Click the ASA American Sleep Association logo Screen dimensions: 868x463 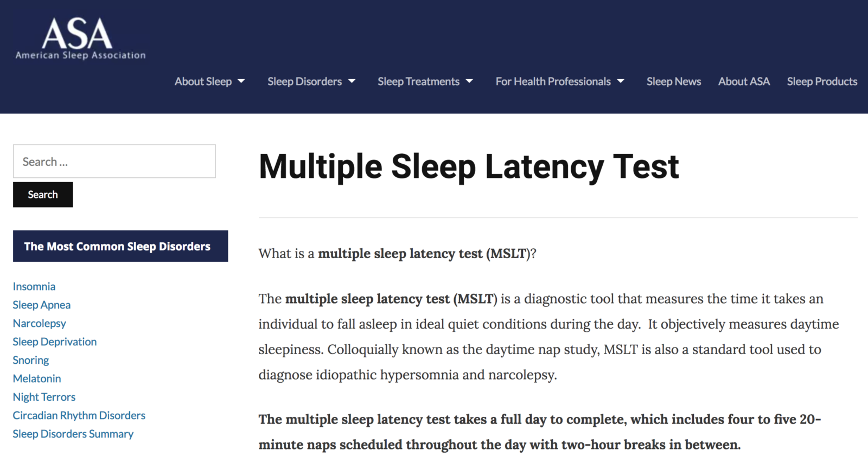(80, 38)
